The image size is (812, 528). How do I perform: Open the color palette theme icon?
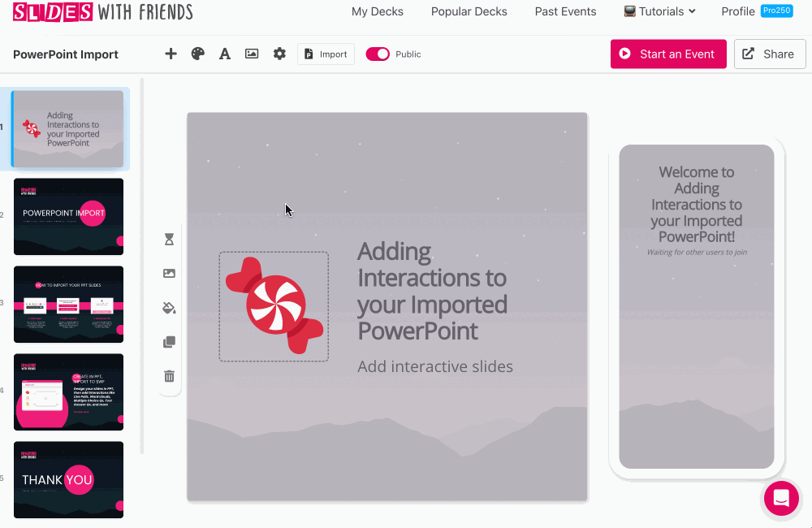coord(198,54)
